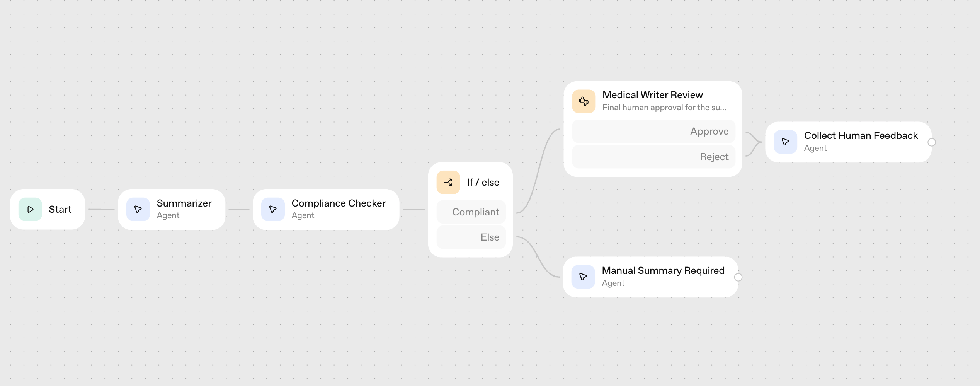Click Collect Human Feedback output port
Image resolution: width=980 pixels, height=386 pixels.
(x=932, y=142)
